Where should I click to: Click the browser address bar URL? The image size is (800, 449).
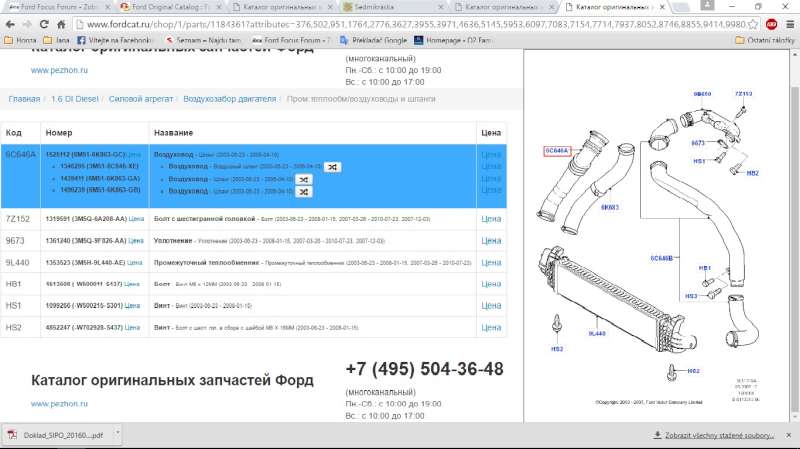point(400,24)
